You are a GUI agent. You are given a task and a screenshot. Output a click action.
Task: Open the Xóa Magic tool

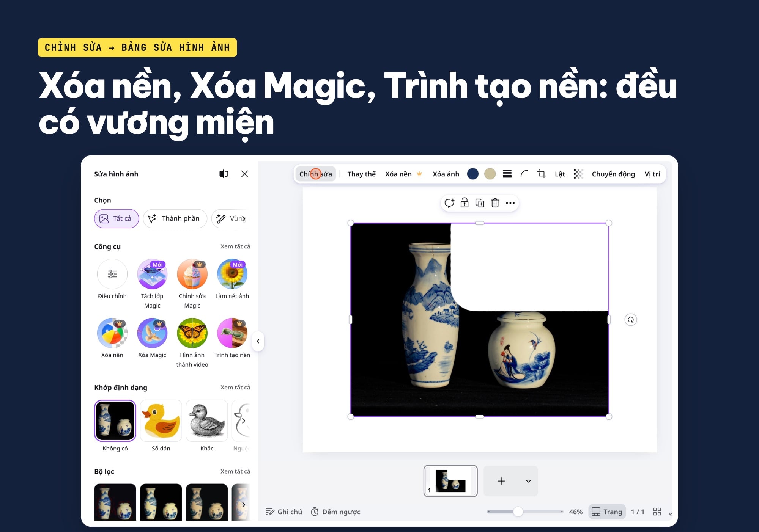click(152, 333)
